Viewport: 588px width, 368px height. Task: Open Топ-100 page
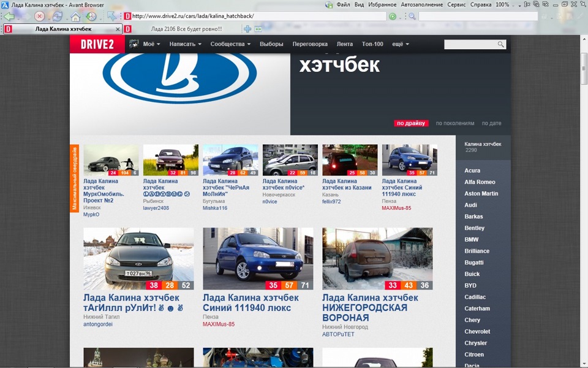[x=372, y=44]
